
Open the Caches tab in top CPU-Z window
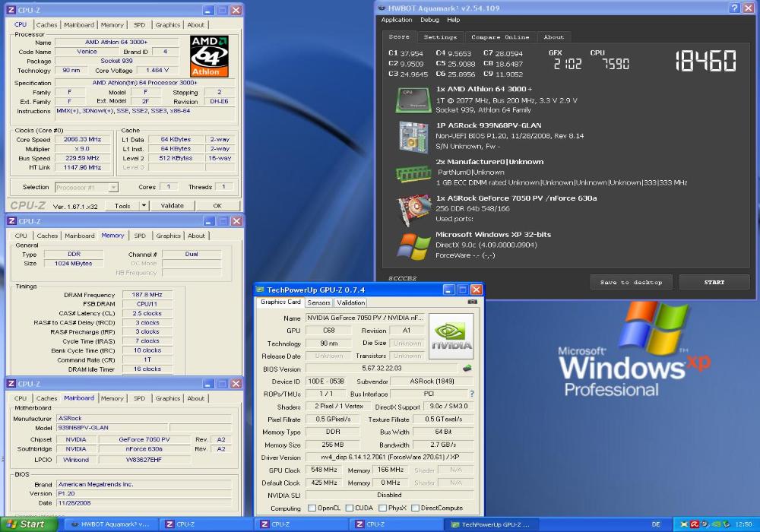coord(46,25)
